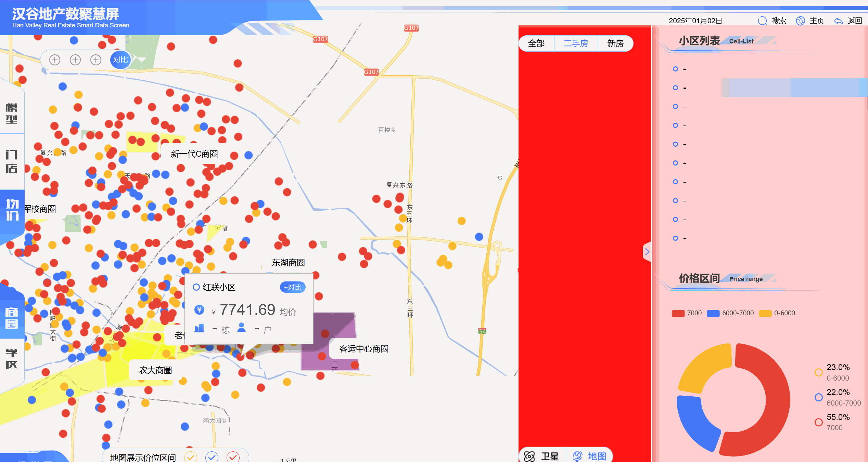
Task: Click the 返回 back text
Action: coord(855,21)
